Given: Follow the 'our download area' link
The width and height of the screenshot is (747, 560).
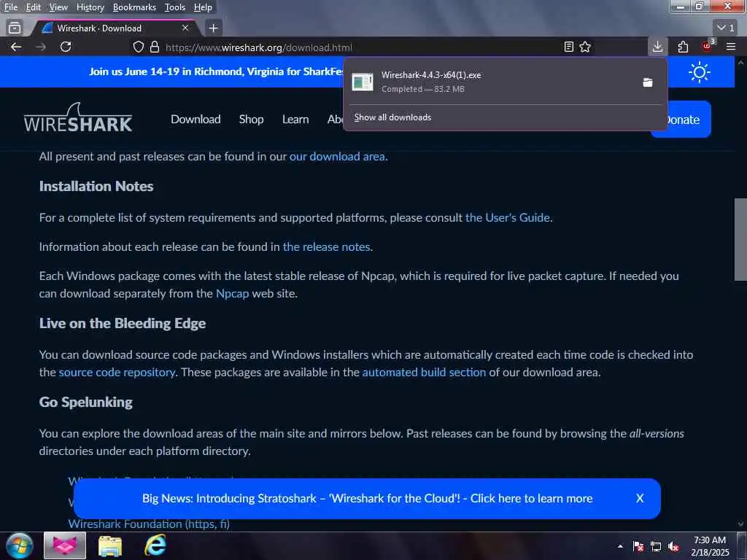Looking at the screenshot, I should click(338, 157).
